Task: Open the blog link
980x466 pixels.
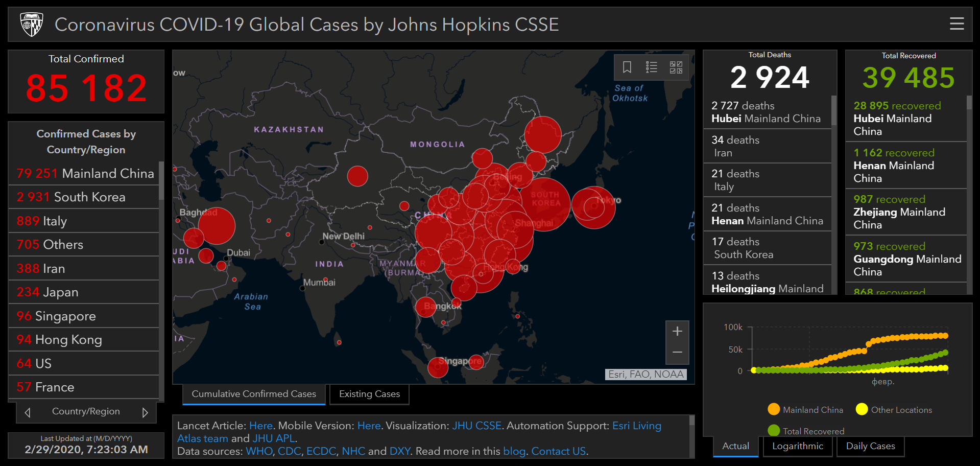Action: point(514,451)
